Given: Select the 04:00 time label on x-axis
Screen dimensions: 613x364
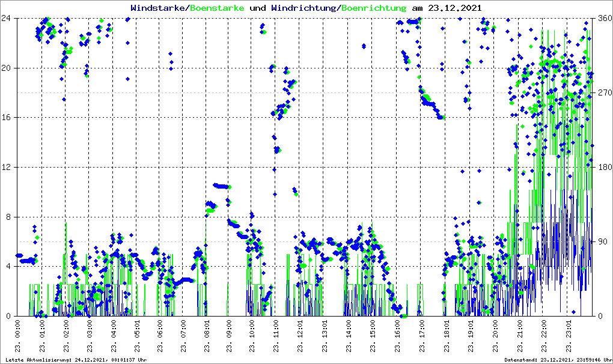Looking at the screenshot, I should [113, 336].
